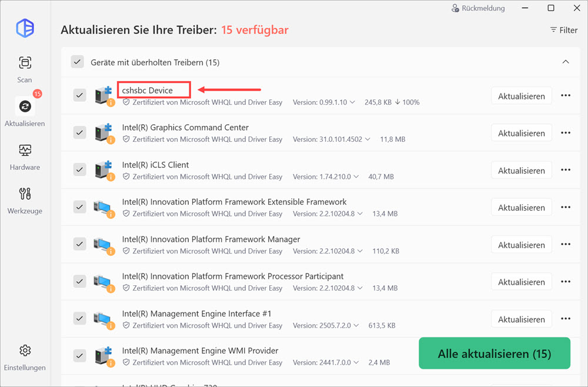
Task: Select the cshsbc Device name text
Action: [x=148, y=91]
